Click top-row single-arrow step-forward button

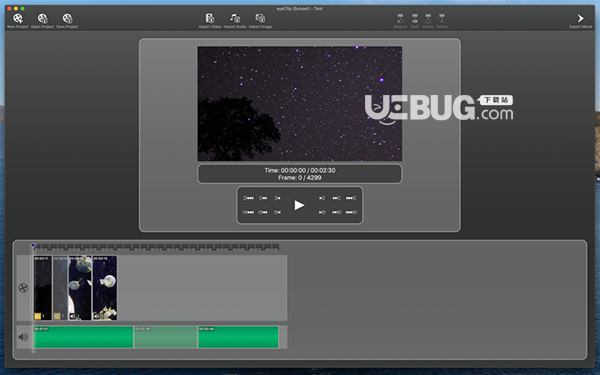(x=322, y=198)
